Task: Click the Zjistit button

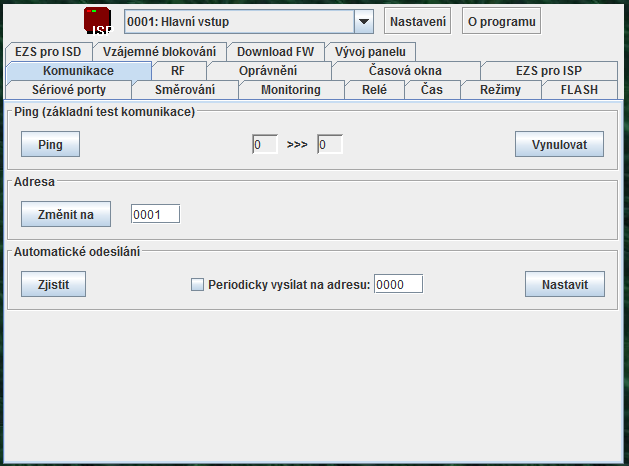Action: (x=53, y=285)
